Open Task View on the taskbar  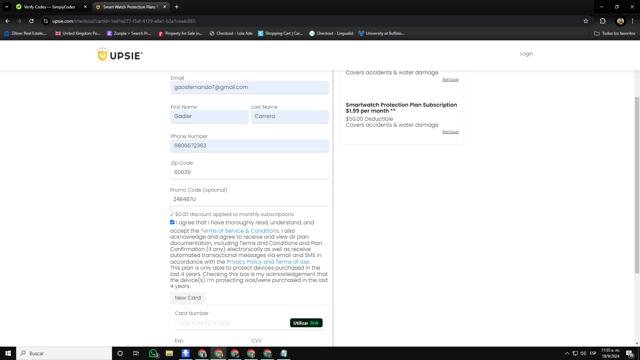tap(136, 353)
